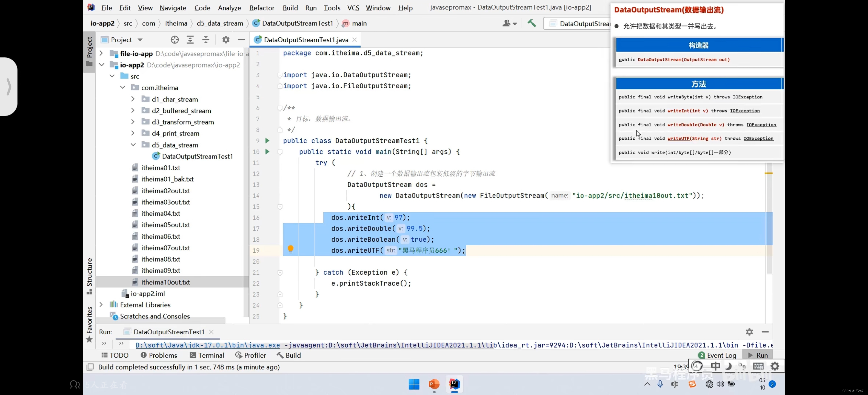Screen dimensions: 868x395
Task: Open the Favorites sidebar tab
Action: (89, 324)
